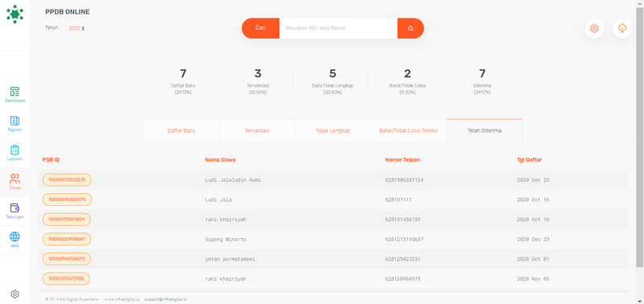Select name Sugeng Winarto
This screenshot has height=304, width=644.
click(x=225, y=239)
